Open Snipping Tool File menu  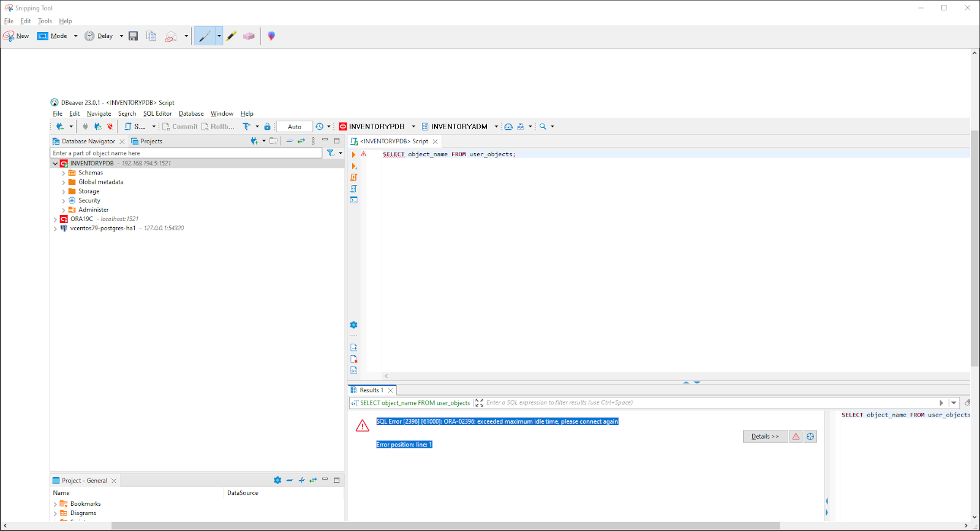(9, 21)
